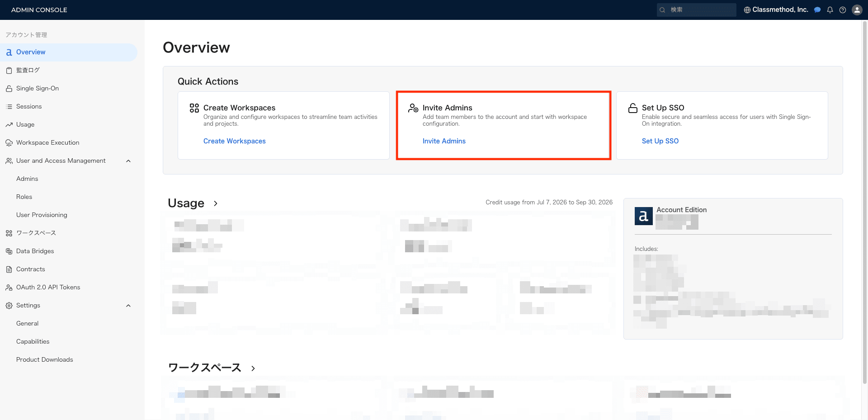This screenshot has width=868, height=420.
Task: Click the Settings gear icon
Action: pos(9,306)
